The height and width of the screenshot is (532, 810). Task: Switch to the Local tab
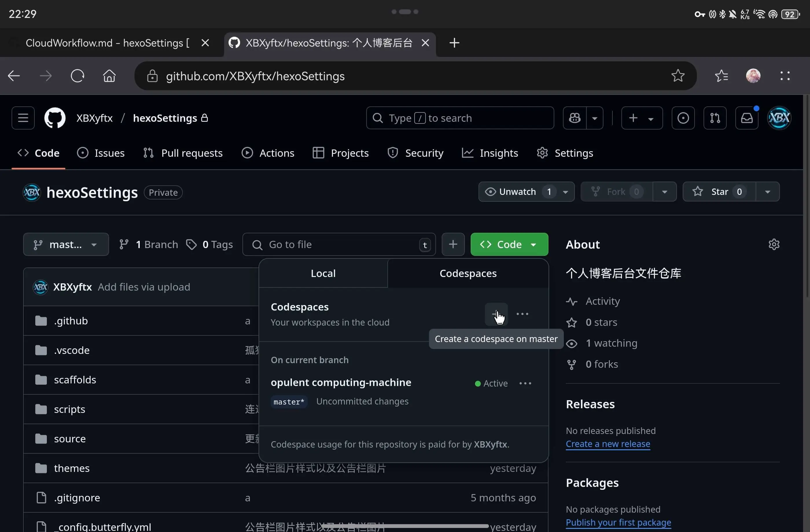pos(323,274)
